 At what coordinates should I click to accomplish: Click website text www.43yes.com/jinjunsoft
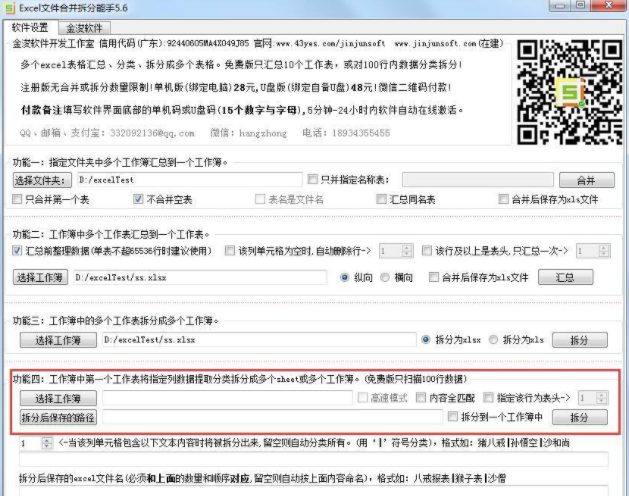coord(331,43)
